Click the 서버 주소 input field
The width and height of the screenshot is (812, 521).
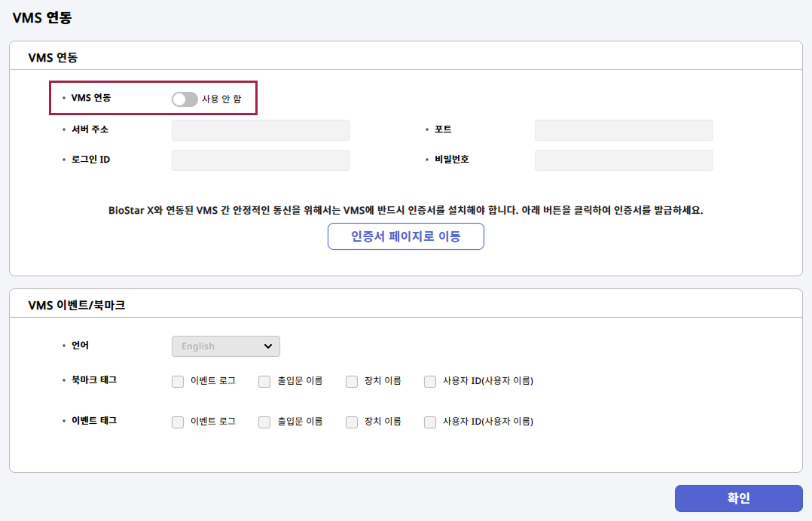coord(261,130)
